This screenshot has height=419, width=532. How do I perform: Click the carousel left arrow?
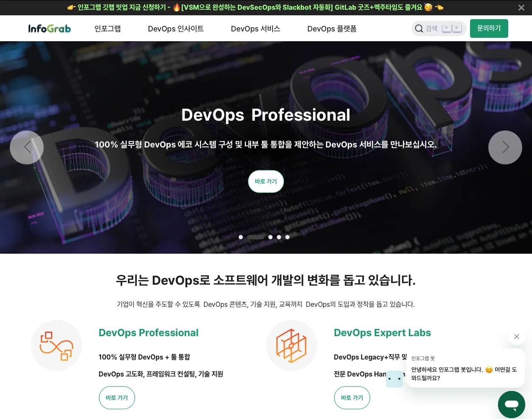coord(27,147)
